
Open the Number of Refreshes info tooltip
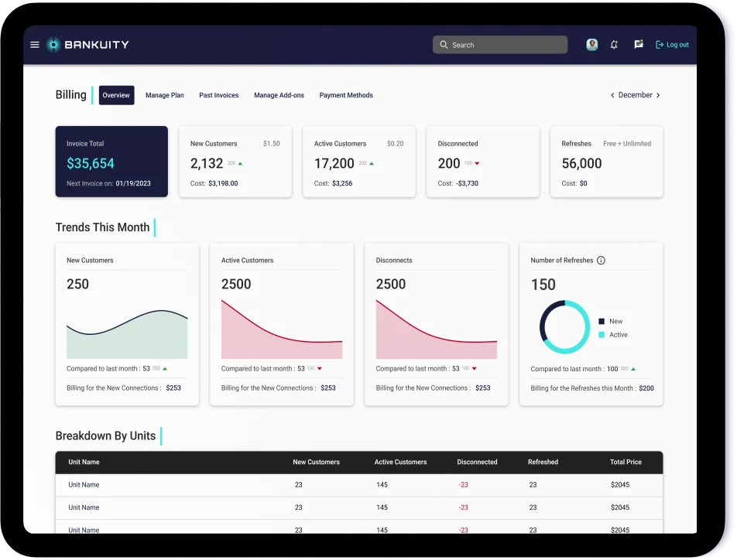coord(601,260)
